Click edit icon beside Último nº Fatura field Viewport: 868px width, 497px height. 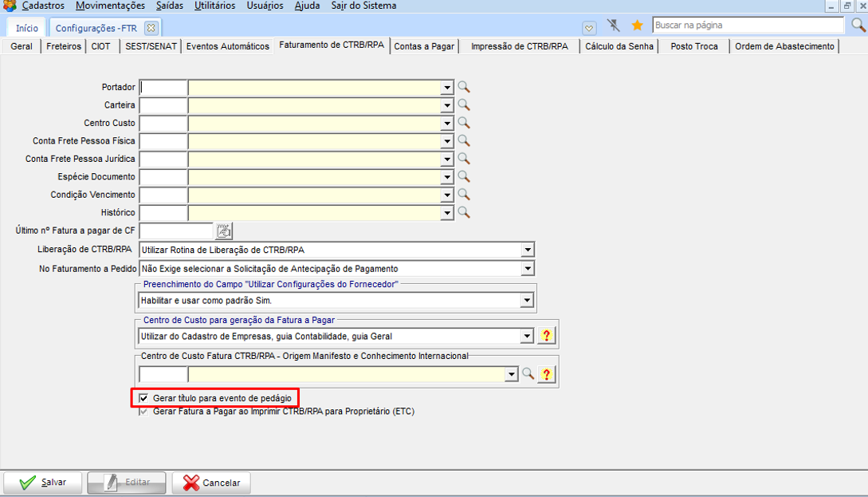click(x=224, y=231)
